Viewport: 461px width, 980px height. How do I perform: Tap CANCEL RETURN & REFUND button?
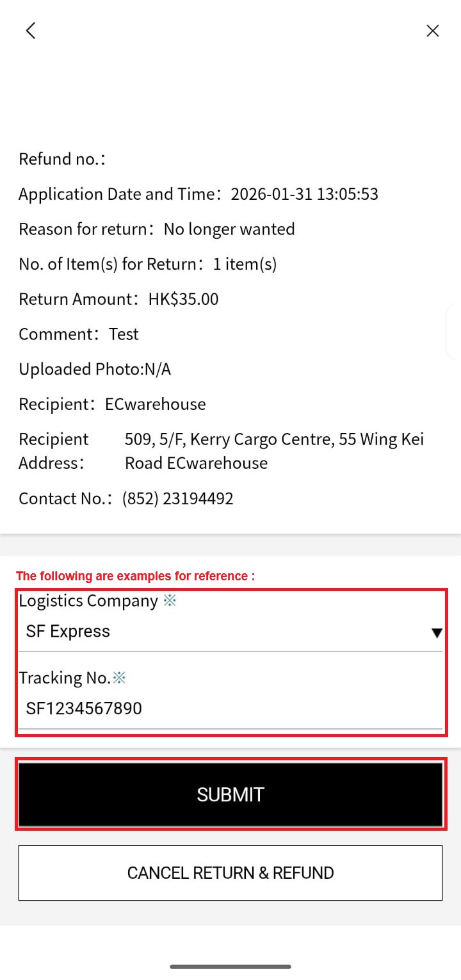[x=230, y=873]
